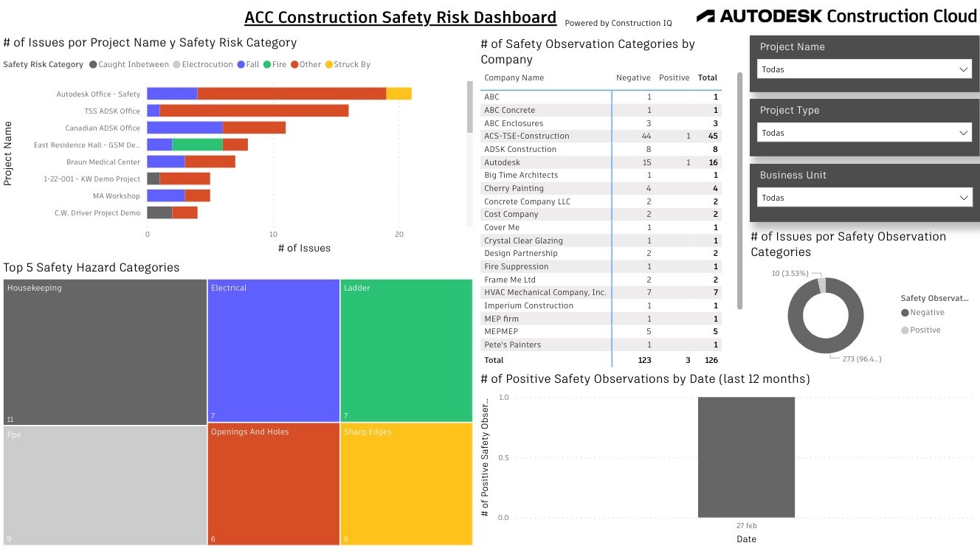Click Braun Medical Center label
Image resolution: width=980 pixels, height=554 pixels.
pos(103,162)
